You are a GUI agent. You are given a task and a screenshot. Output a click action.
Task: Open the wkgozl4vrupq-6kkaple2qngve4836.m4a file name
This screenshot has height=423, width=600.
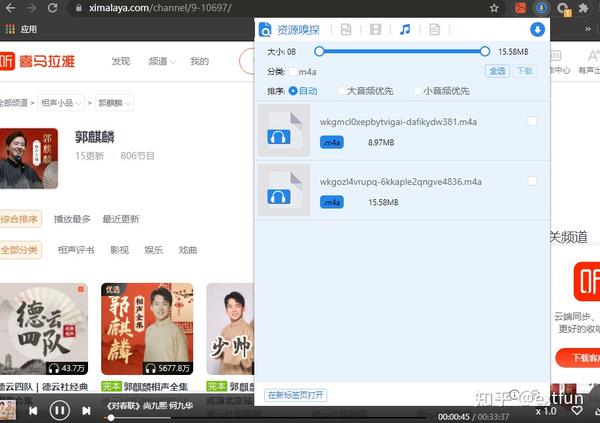click(x=400, y=181)
